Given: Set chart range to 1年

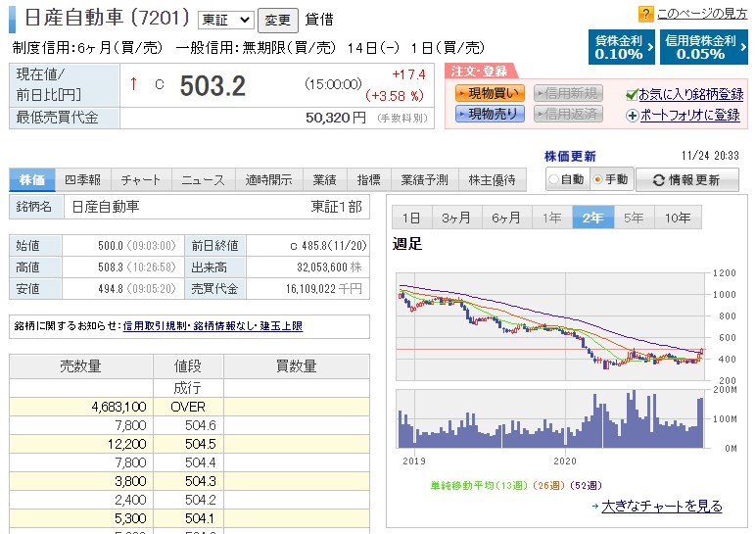Looking at the screenshot, I should coord(552,218).
